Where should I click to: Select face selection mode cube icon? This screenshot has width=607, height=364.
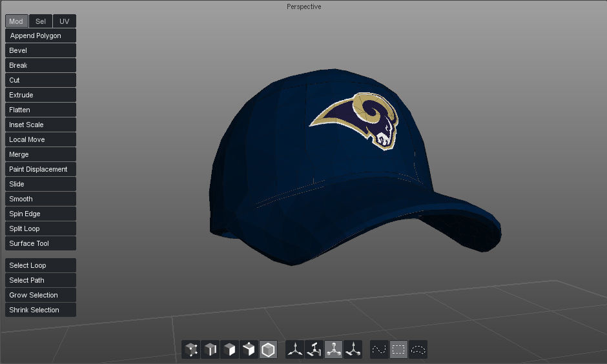click(x=229, y=349)
